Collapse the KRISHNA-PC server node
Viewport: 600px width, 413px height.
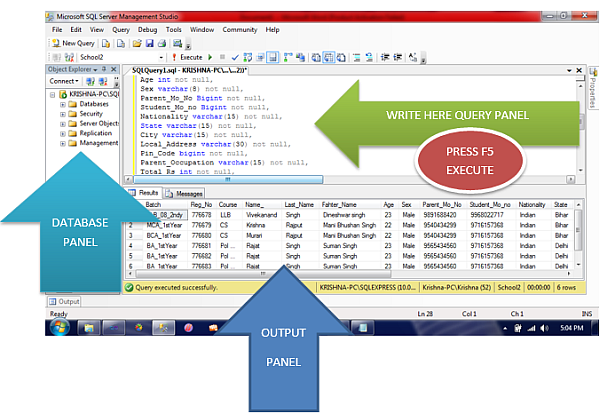pos(53,95)
